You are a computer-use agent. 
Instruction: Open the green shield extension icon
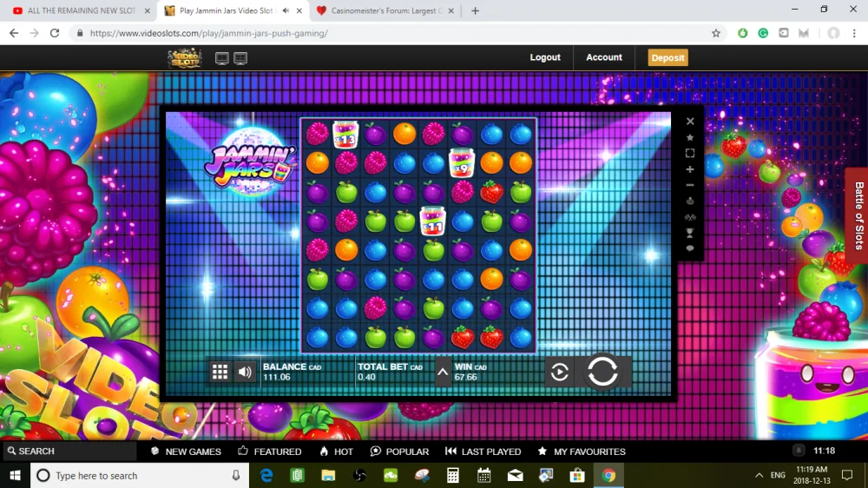[742, 33]
